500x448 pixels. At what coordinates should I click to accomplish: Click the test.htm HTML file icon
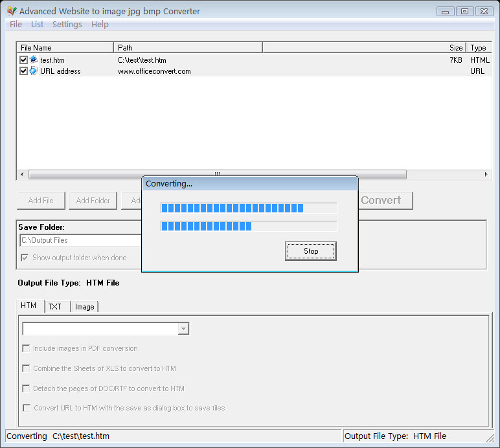coord(34,60)
